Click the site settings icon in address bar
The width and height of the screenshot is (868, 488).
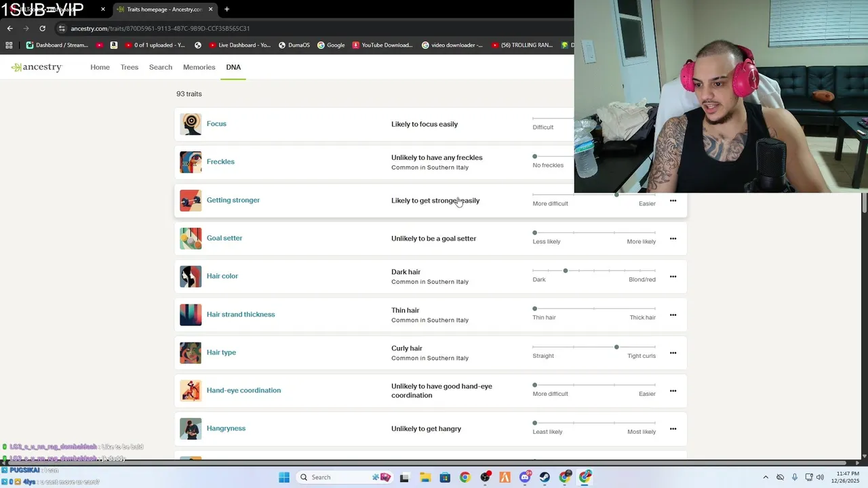(x=62, y=28)
